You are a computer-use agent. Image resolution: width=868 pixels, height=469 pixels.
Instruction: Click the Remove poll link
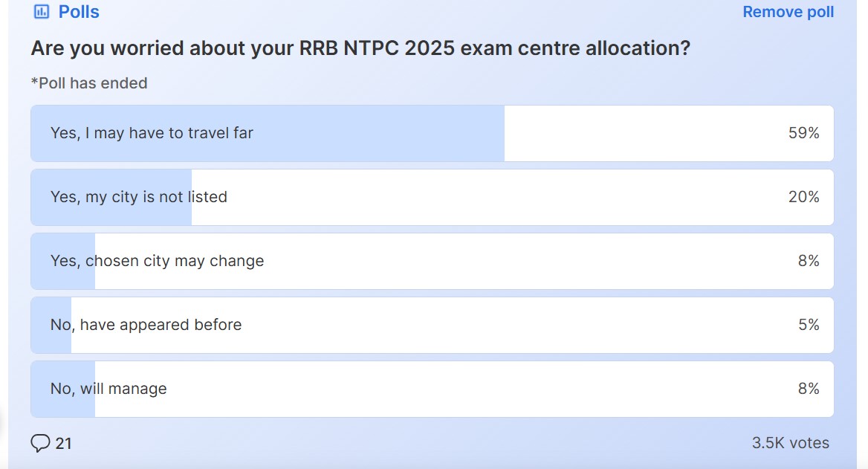(x=788, y=11)
